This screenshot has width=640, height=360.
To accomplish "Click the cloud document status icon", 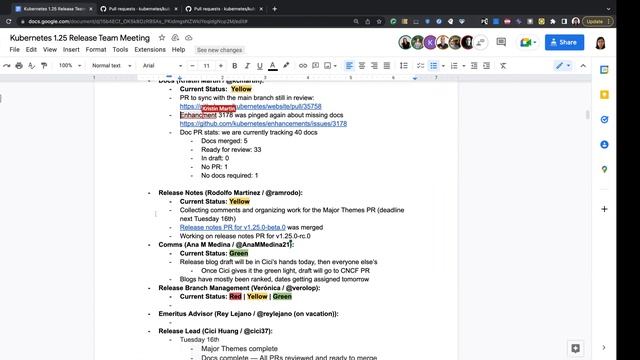I will click(189, 38).
